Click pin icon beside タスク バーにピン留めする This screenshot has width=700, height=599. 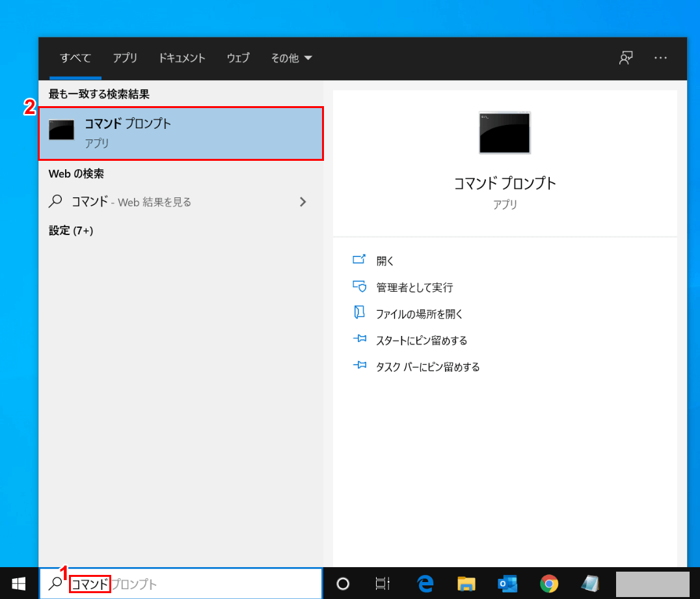(x=359, y=365)
